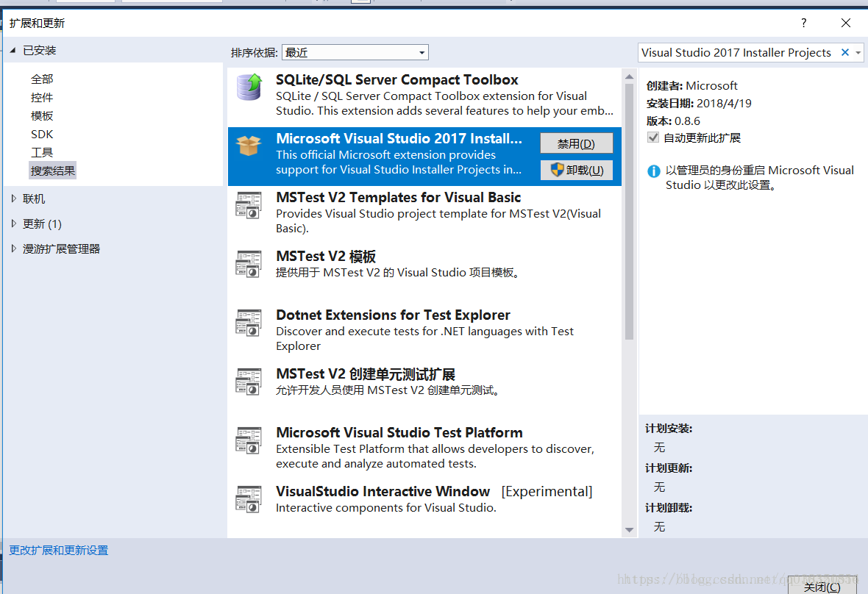Open help with the question mark button
This screenshot has width=868, height=594.
[803, 23]
